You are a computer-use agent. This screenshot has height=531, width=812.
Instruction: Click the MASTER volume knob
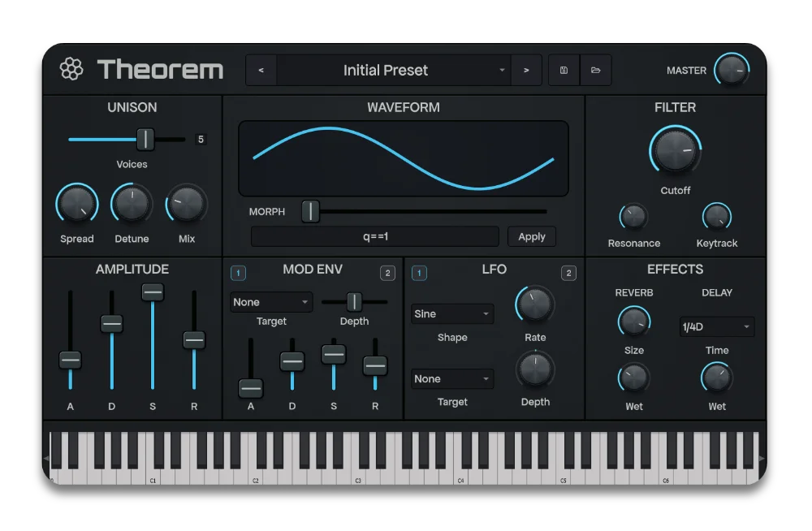(x=731, y=71)
